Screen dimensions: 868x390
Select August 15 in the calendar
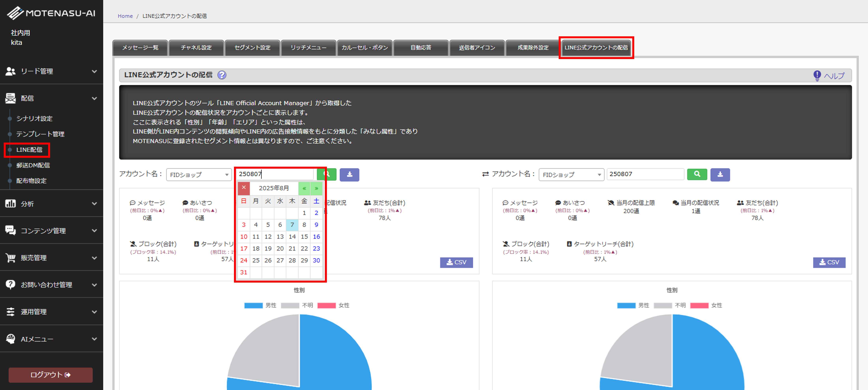click(x=304, y=237)
